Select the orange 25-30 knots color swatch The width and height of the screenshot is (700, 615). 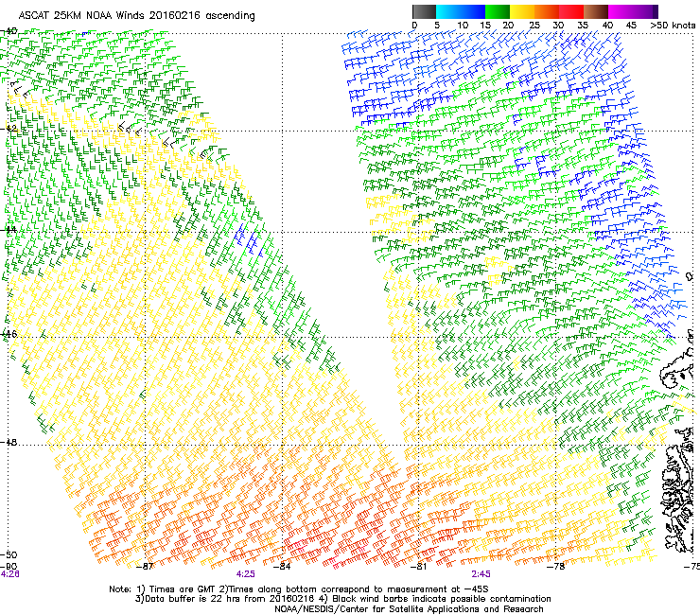pos(547,11)
